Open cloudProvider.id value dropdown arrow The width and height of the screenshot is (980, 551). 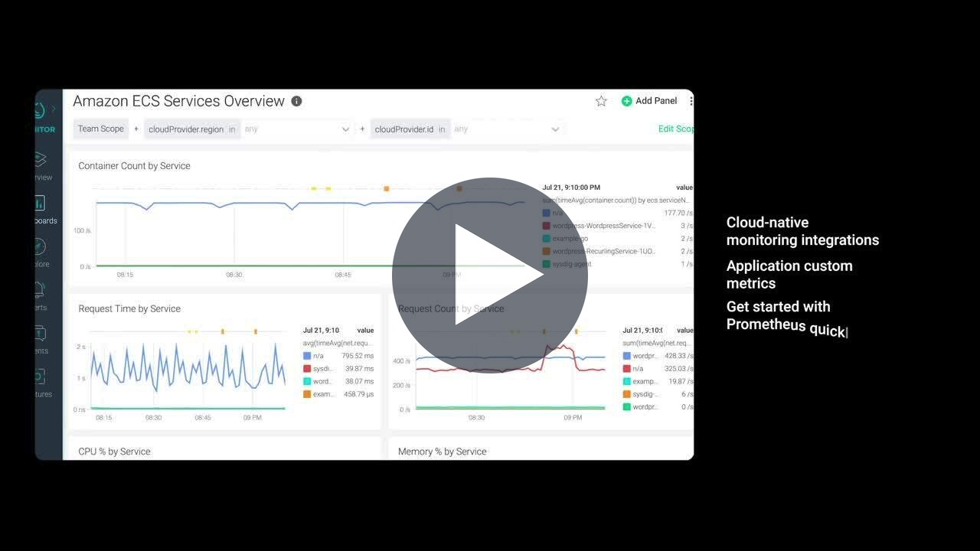(x=555, y=129)
